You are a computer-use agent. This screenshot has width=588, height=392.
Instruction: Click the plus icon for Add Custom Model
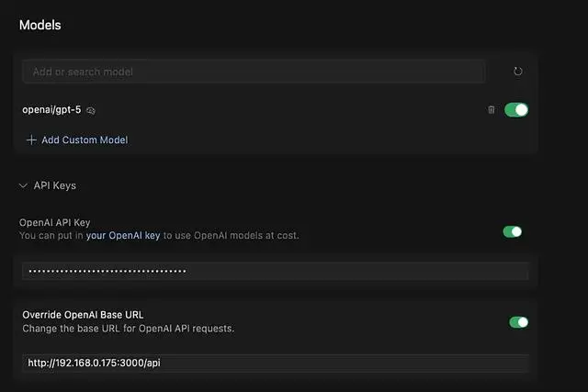point(31,140)
